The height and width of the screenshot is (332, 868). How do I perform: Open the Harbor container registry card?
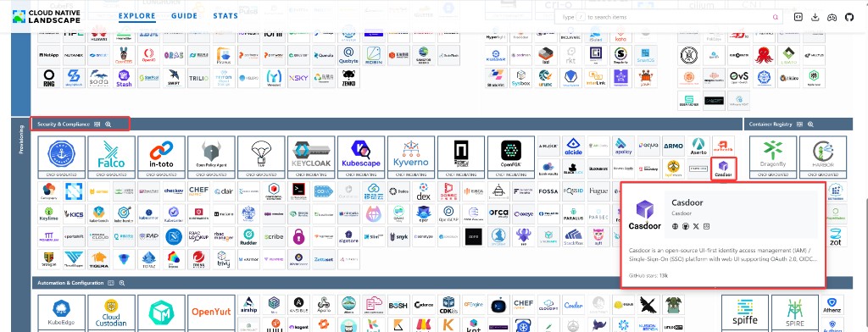[x=822, y=158]
